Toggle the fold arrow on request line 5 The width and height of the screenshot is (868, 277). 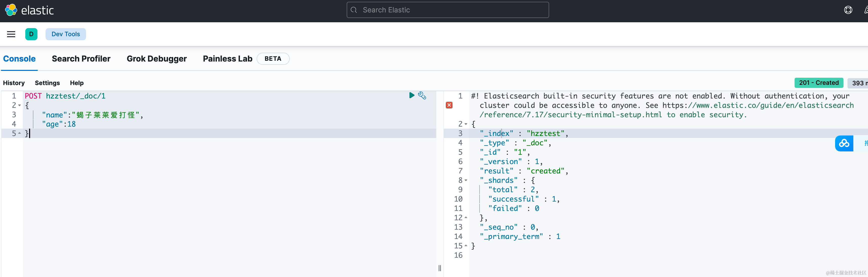tap(19, 133)
